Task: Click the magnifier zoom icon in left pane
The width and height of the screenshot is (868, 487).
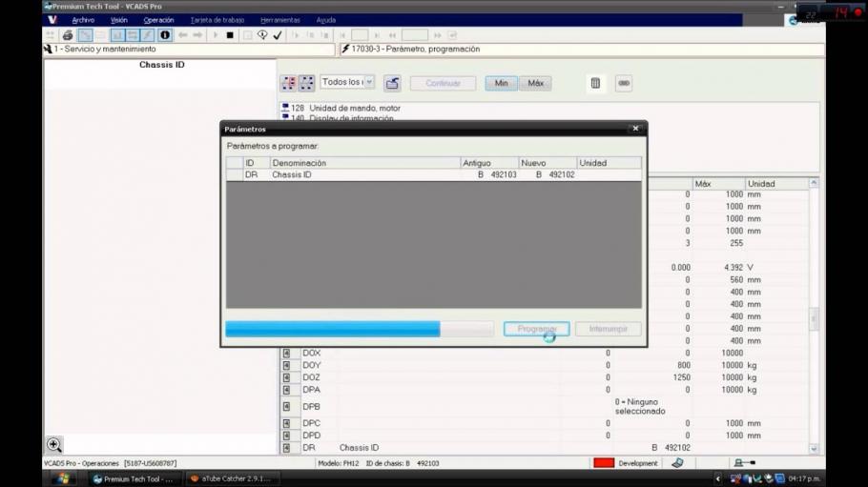Action: tap(54, 444)
